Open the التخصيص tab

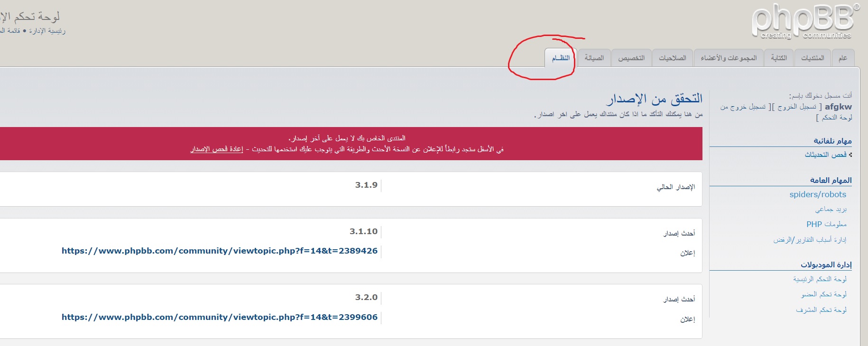click(x=631, y=58)
